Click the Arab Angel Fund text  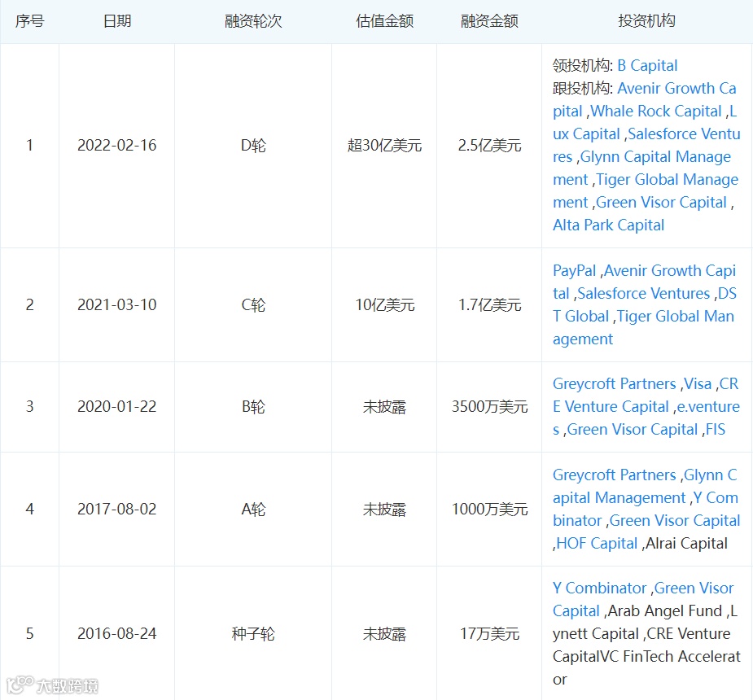point(664,610)
